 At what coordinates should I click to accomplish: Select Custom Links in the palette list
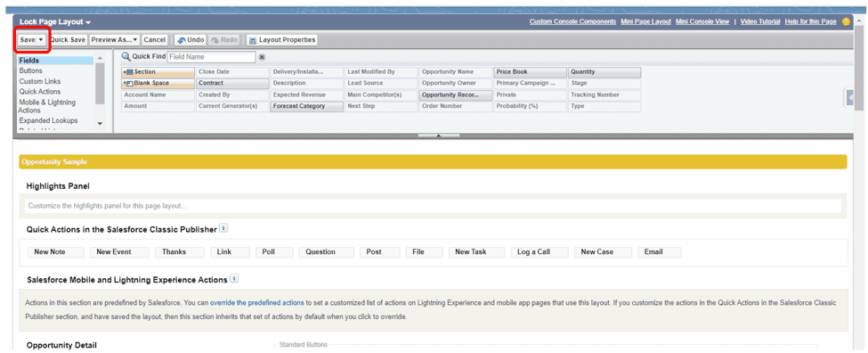pos(40,81)
